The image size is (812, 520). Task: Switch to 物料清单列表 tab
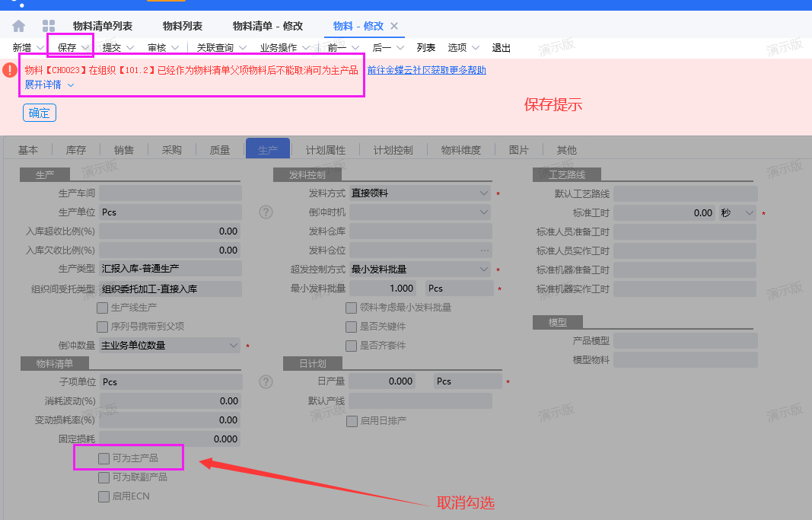tap(103, 26)
